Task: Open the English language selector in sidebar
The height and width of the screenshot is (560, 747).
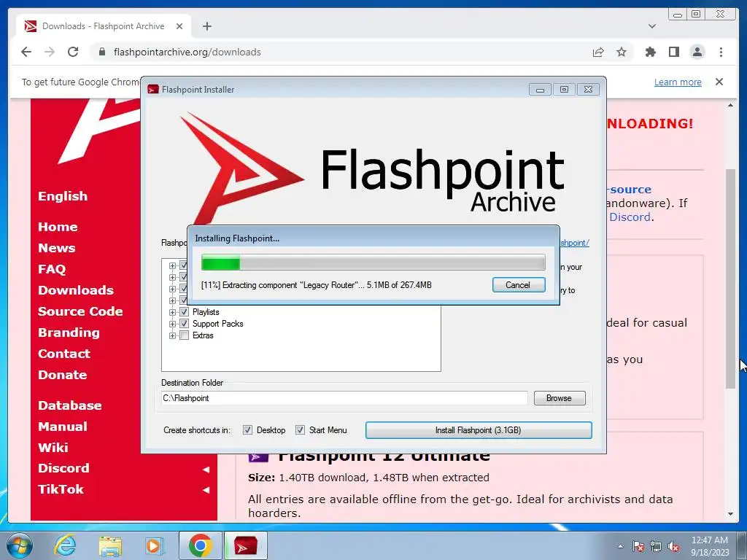Action: [x=63, y=196]
